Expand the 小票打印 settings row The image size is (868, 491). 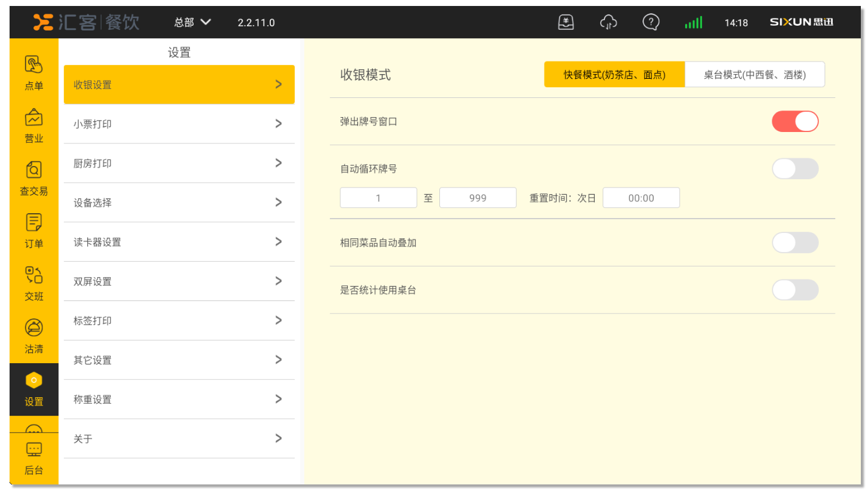point(179,124)
